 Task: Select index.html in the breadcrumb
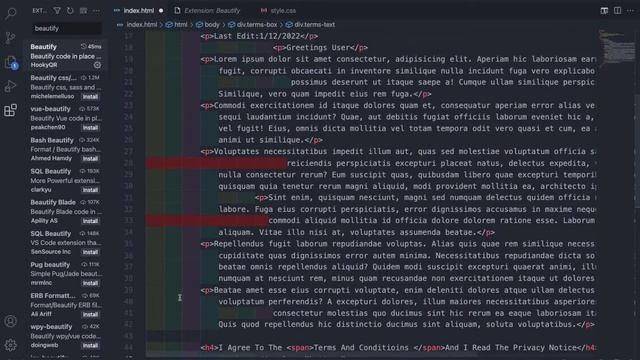click(x=141, y=24)
